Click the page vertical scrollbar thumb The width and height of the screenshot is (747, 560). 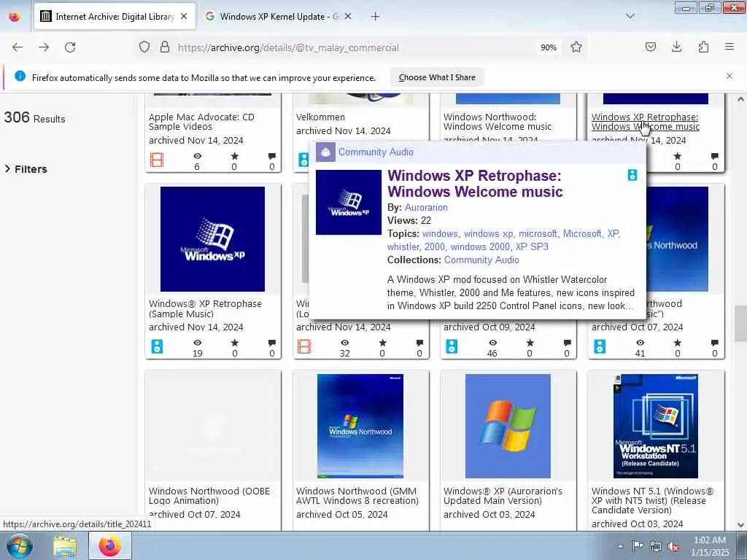[x=740, y=323]
